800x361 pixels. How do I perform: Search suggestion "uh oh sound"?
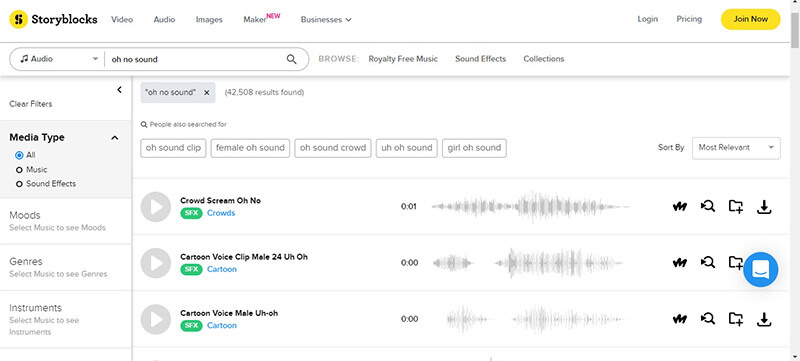[x=407, y=148]
